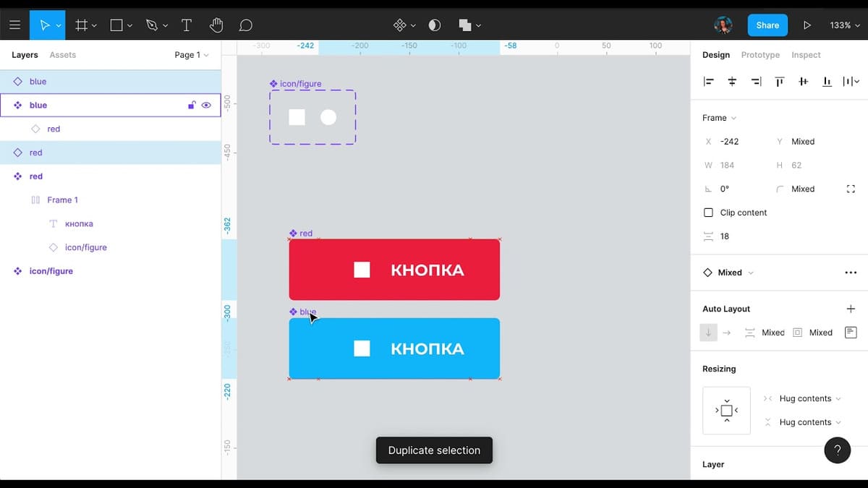Add auto layout with plus icon

(851, 309)
